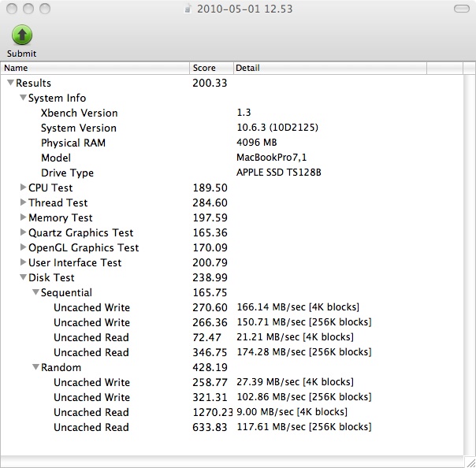Click detail value 4096 MB
Viewport: 476px width, 468px height.
click(256, 143)
